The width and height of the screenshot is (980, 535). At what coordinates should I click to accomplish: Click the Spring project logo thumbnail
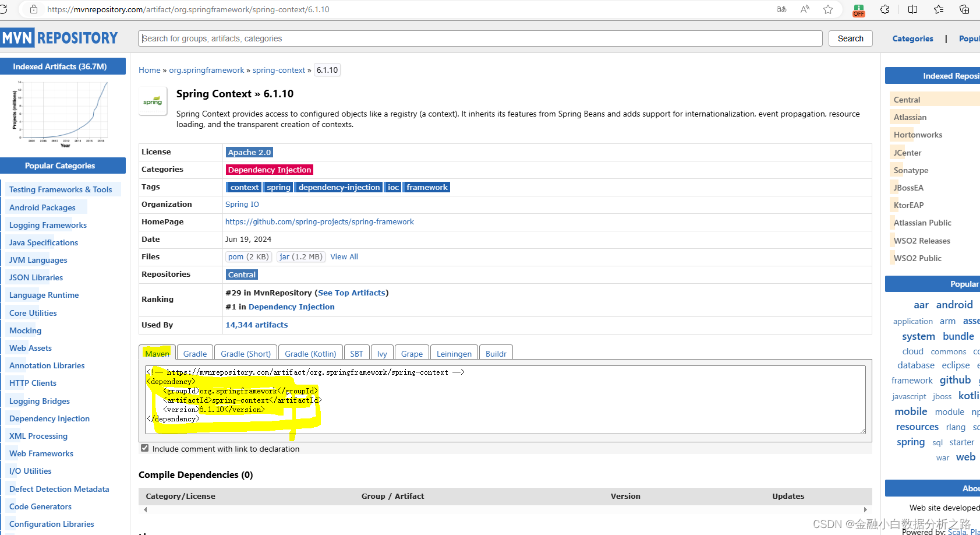coord(153,101)
